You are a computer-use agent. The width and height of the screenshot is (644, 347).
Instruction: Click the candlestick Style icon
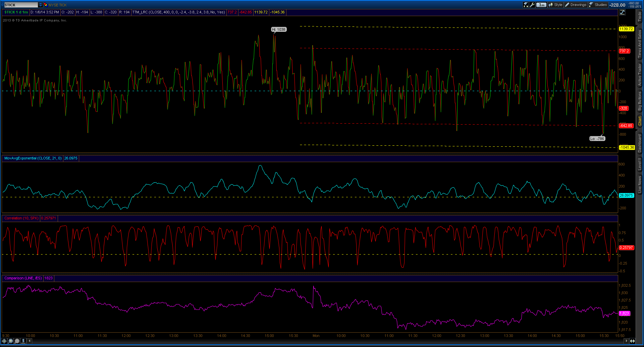550,5
